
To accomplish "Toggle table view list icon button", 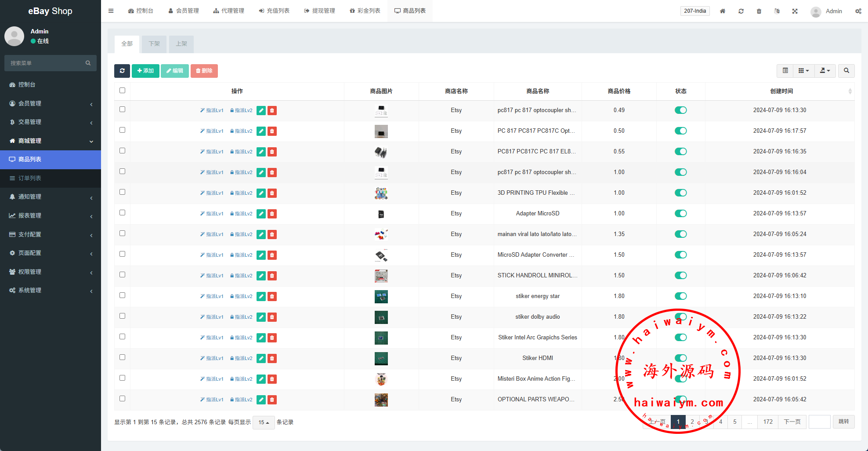I will pyautogui.click(x=785, y=71).
